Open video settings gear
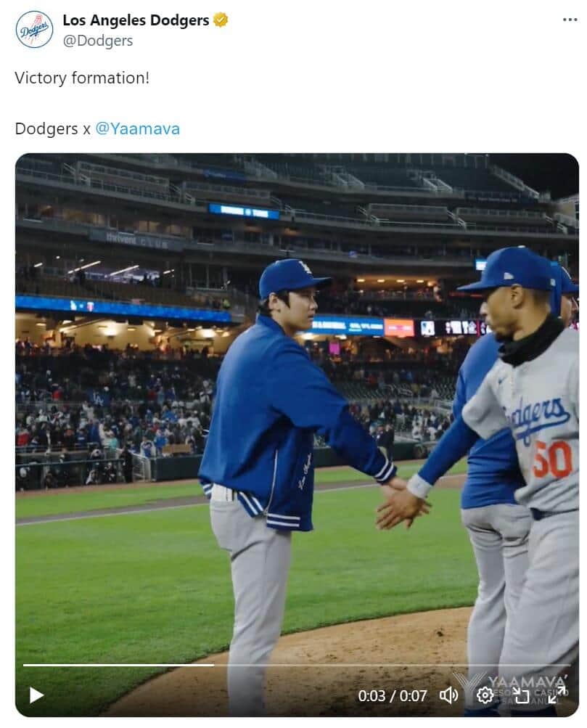Viewport: 587px width, 728px height. pos(485,695)
